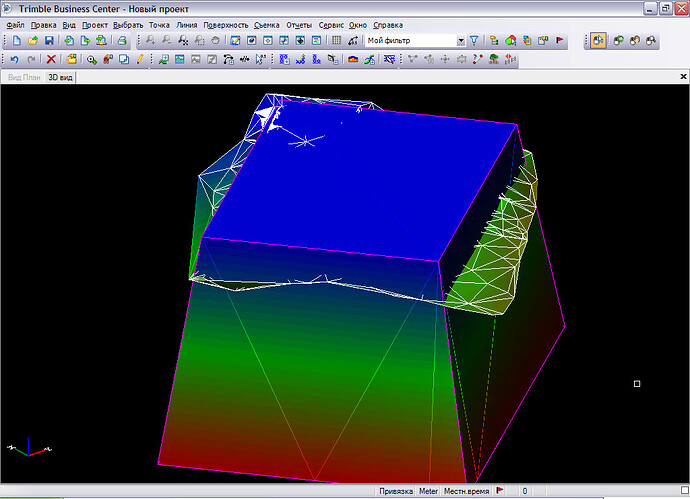
Task: Switch to the Вид План tab
Action: point(24,77)
